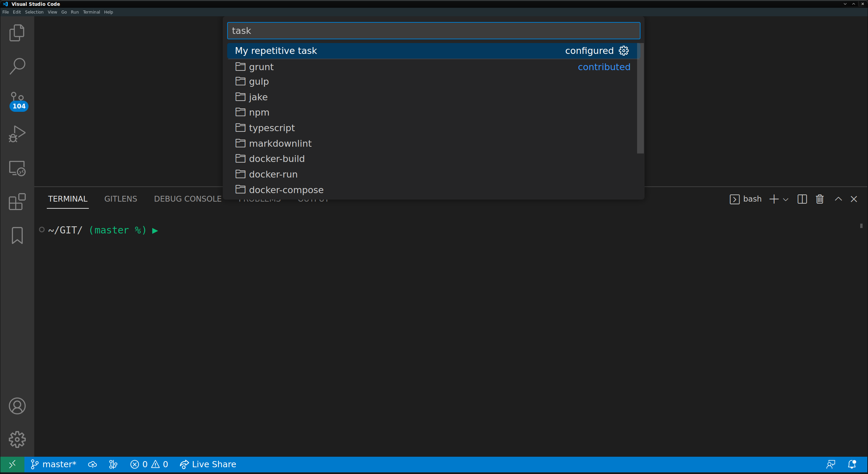Maximize the panel with chevron up
This screenshot has height=474, width=868.
[838, 199]
